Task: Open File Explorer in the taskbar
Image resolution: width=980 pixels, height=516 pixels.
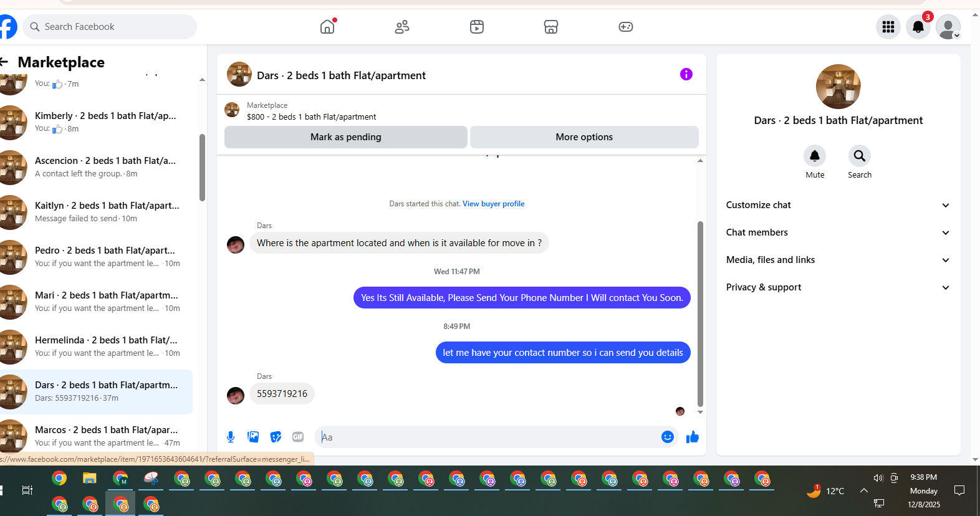Action: click(90, 479)
